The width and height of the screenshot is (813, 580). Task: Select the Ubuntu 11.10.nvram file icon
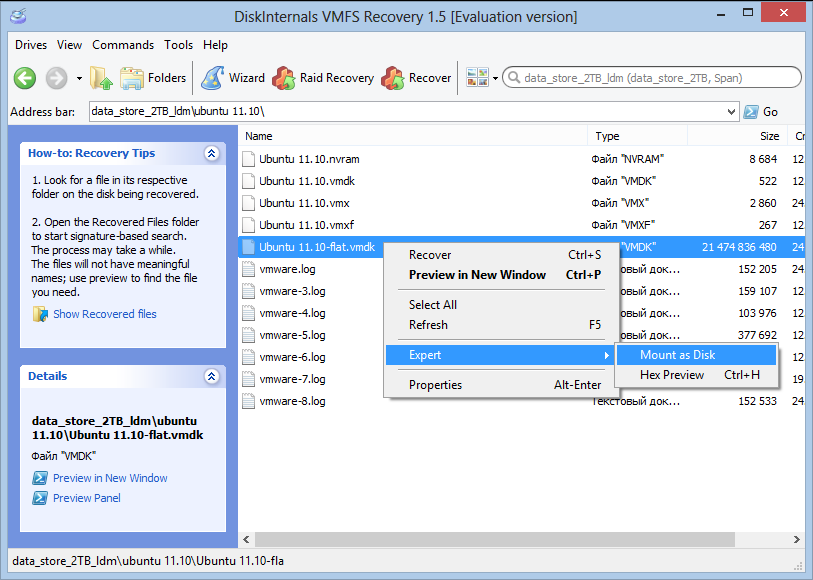click(x=249, y=159)
